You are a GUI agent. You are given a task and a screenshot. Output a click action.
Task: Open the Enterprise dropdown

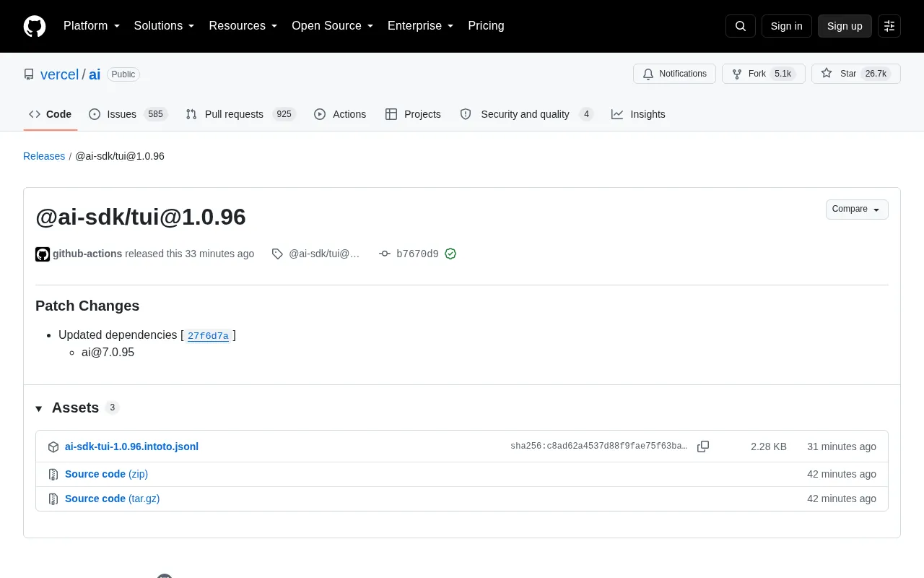pos(421,26)
